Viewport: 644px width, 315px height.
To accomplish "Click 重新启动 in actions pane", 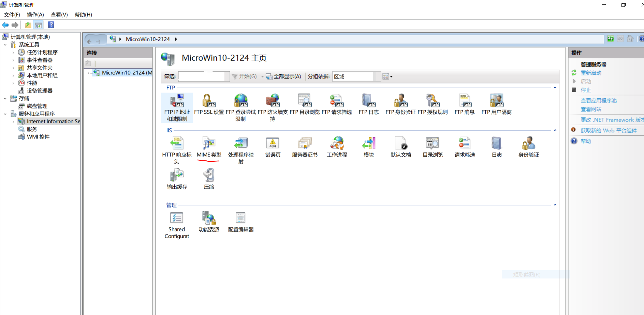I will [591, 73].
